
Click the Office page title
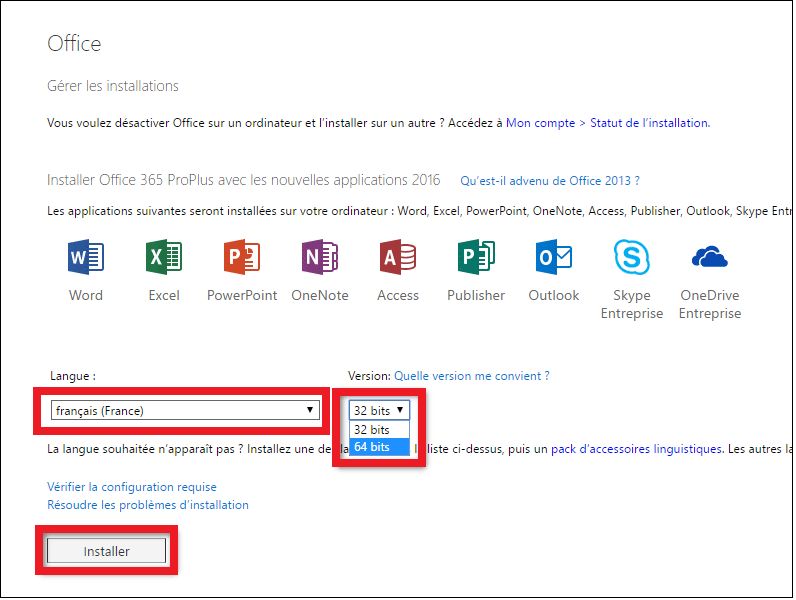[x=74, y=44]
